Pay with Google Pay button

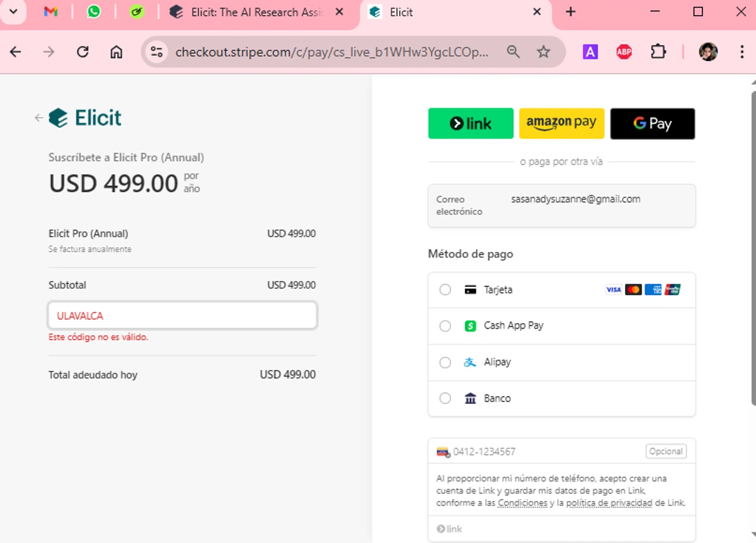coord(653,123)
